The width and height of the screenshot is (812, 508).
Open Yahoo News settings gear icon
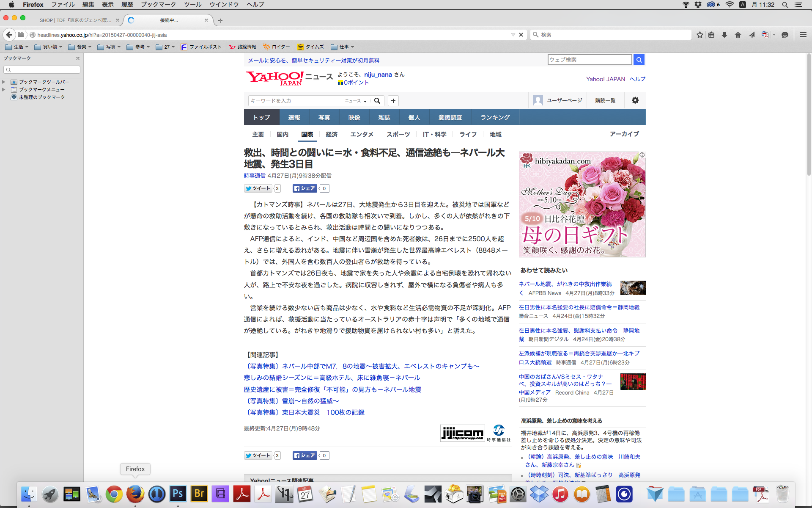click(635, 100)
